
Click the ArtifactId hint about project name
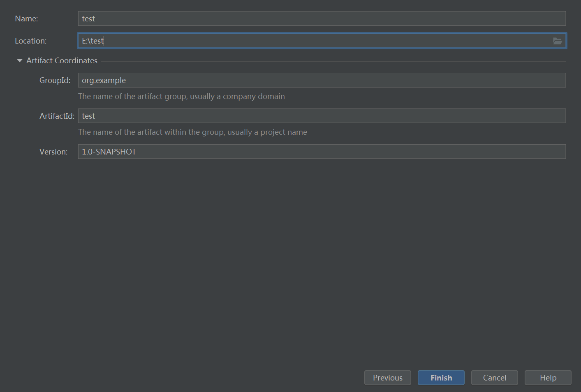pyautogui.click(x=192, y=132)
